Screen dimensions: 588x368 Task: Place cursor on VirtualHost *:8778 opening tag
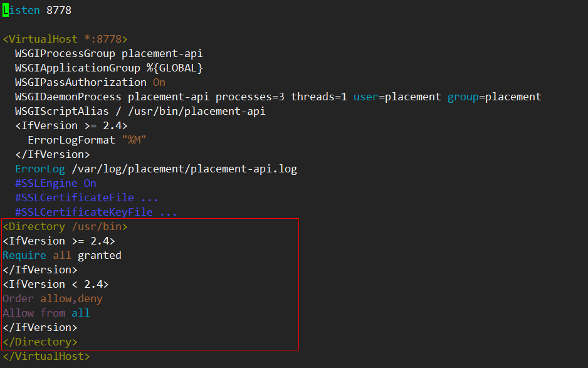(x=65, y=39)
